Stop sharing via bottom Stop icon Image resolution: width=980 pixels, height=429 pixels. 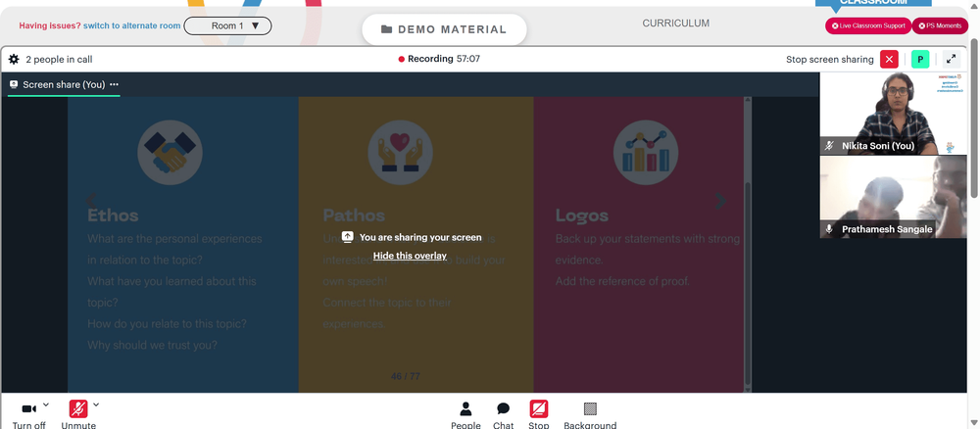click(539, 409)
